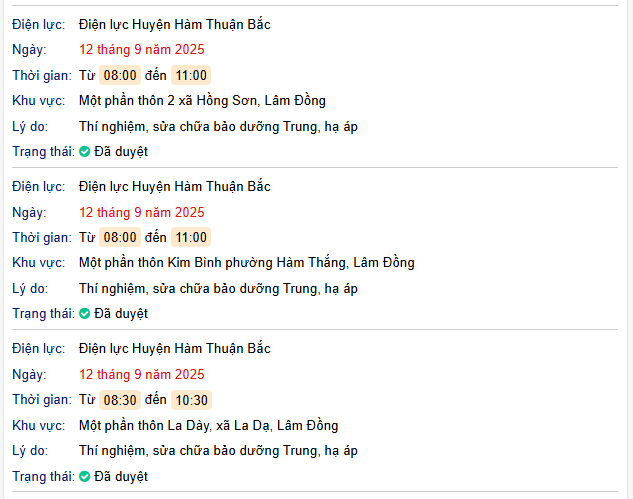Click the green checkmark in Kim Bình entry
Screen dimensions: 633x499
(84, 314)
